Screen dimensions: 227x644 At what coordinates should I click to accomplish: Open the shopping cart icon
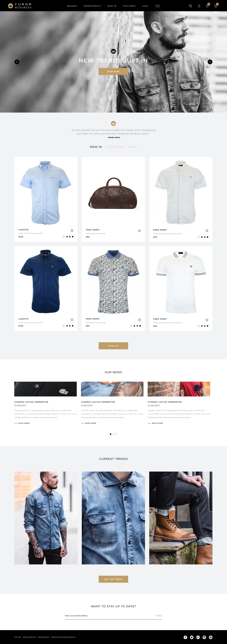(216, 6)
